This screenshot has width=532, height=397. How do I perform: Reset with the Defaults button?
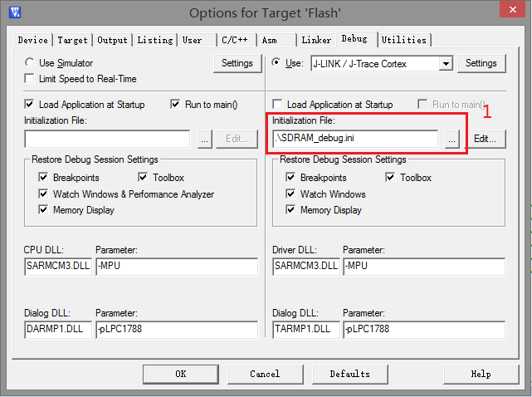[349, 375]
